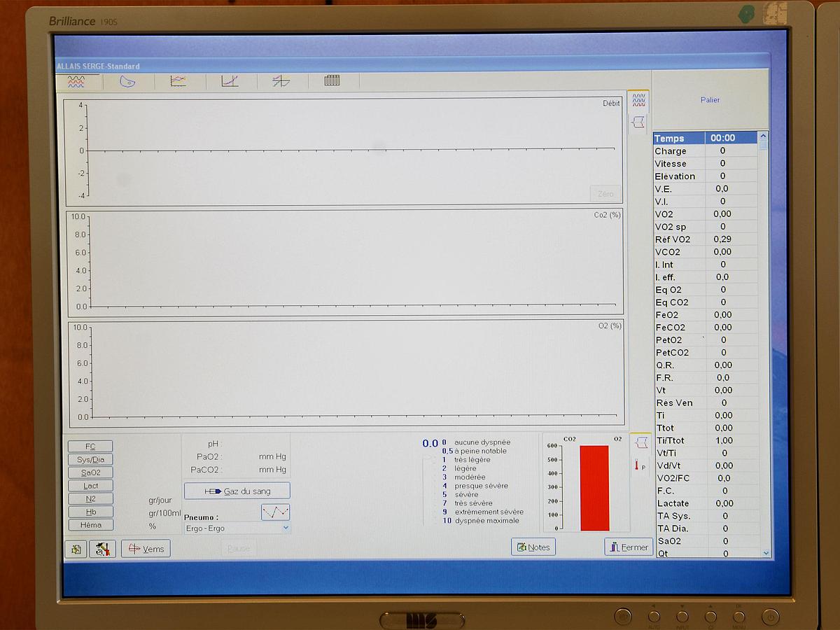The height and width of the screenshot is (630, 840).
Task: Click the Vems button
Action: [x=146, y=549]
